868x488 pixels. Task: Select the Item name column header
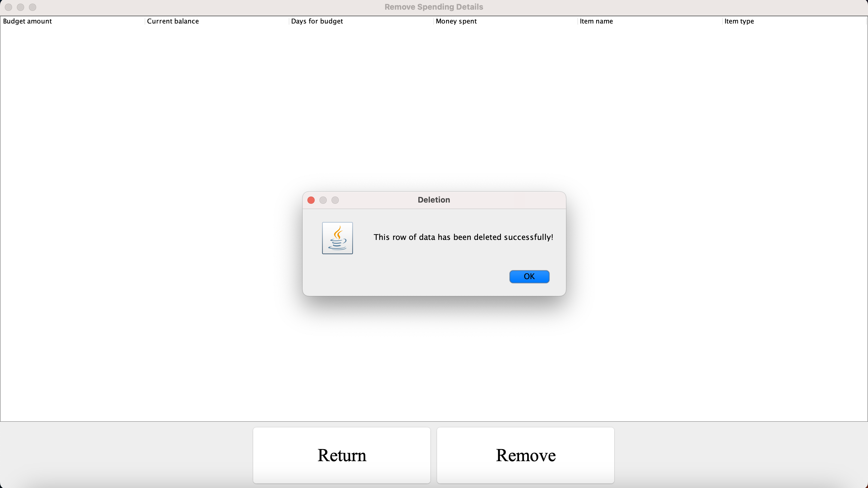(596, 21)
